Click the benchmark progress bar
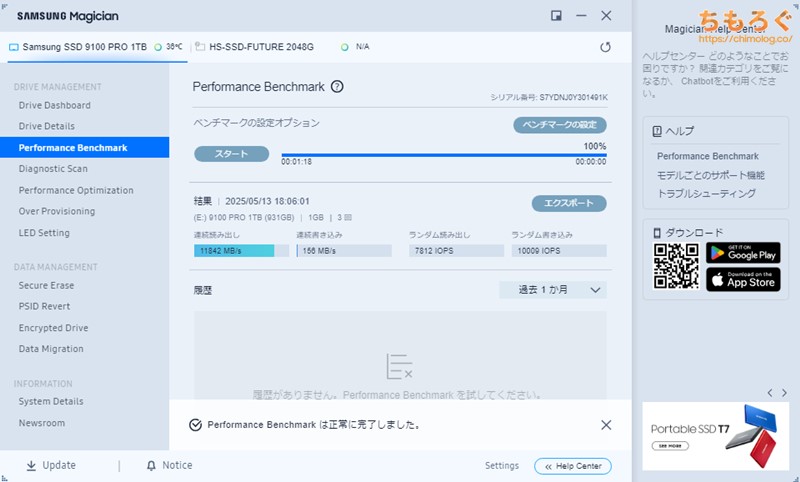Image resolution: width=800 pixels, height=482 pixels. [444, 155]
